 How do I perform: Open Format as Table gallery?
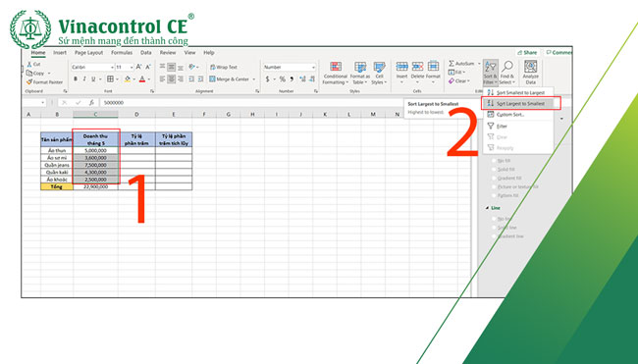point(360,74)
